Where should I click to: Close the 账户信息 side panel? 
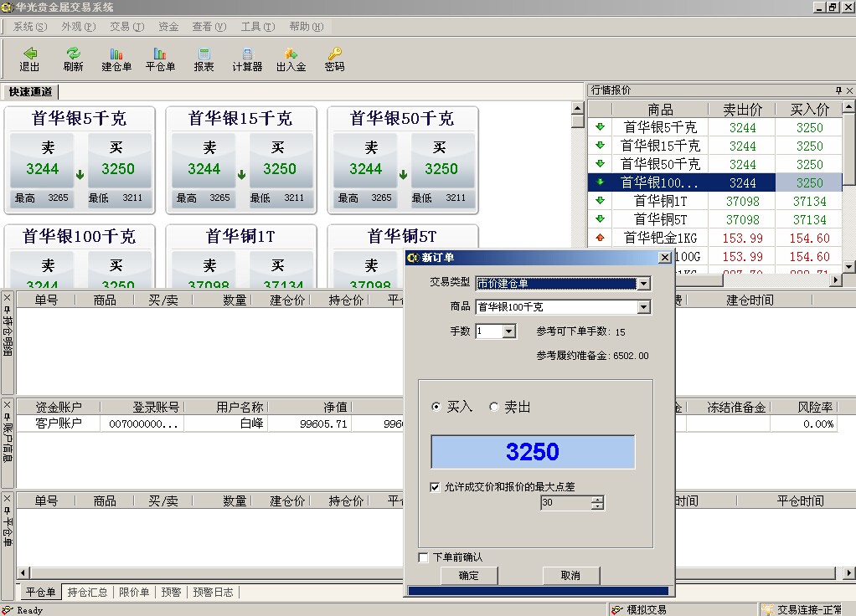coord(7,405)
